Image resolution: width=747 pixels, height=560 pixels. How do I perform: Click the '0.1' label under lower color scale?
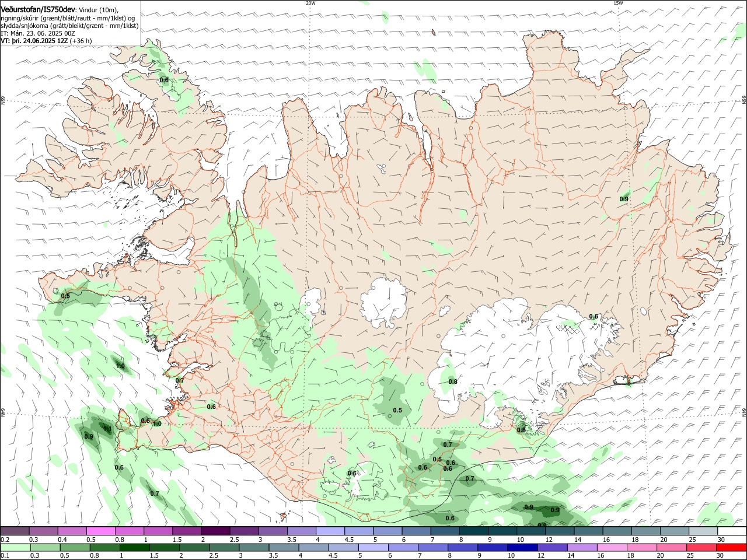point(5,556)
